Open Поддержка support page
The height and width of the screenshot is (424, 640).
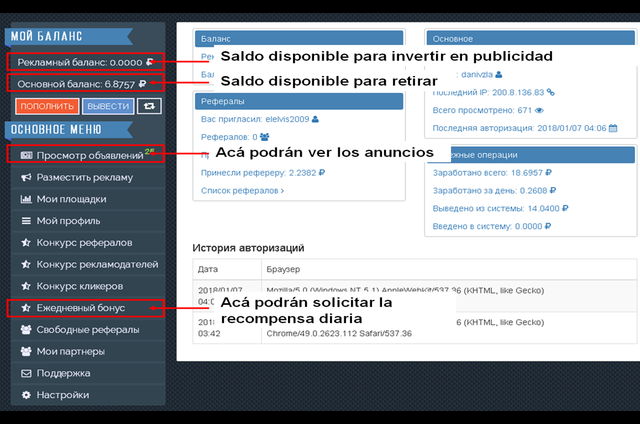click(88, 373)
